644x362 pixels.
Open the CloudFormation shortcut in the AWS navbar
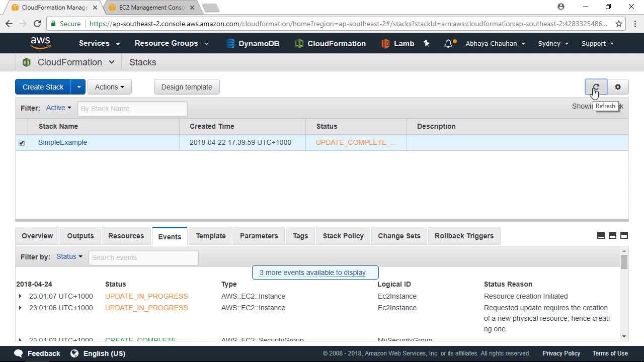point(330,44)
